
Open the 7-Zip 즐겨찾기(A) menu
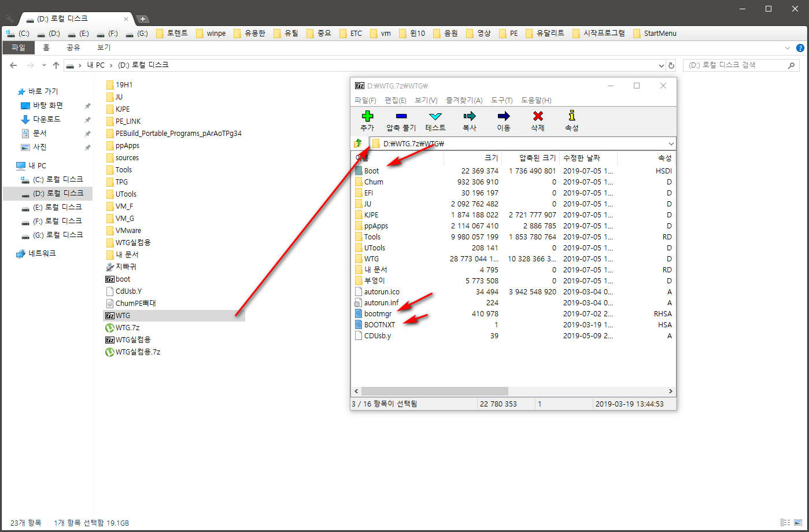pos(464,101)
